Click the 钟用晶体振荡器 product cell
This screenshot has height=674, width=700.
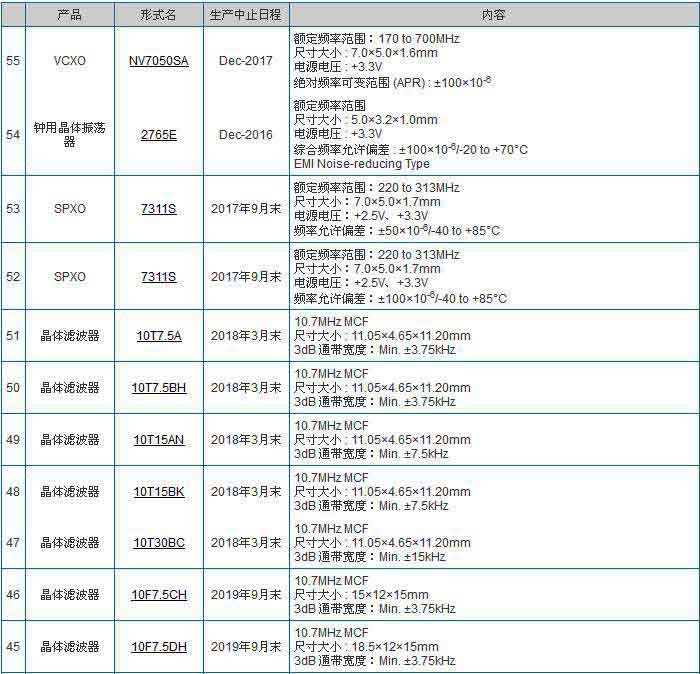[x=70, y=135]
